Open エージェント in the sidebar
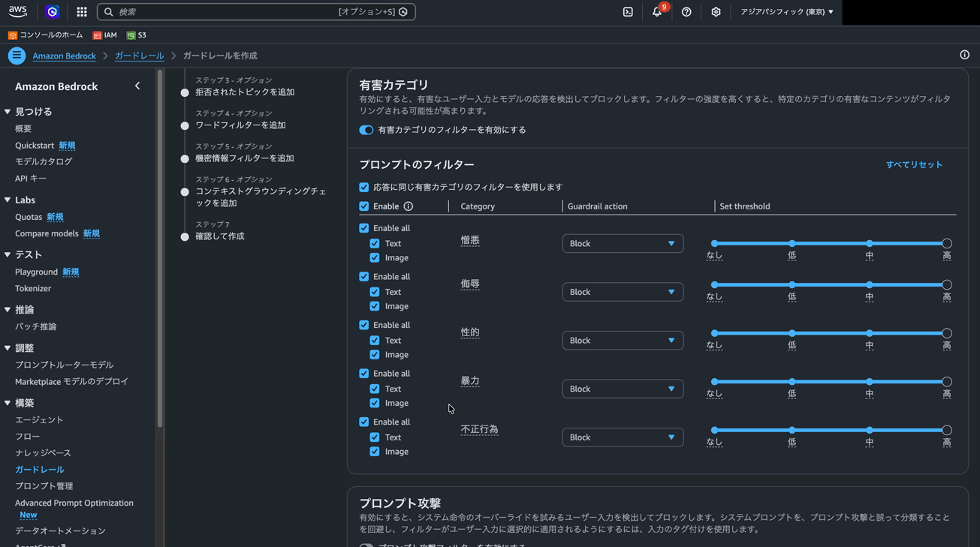This screenshot has height=547, width=980. pyautogui.click(x=39, y=420)
